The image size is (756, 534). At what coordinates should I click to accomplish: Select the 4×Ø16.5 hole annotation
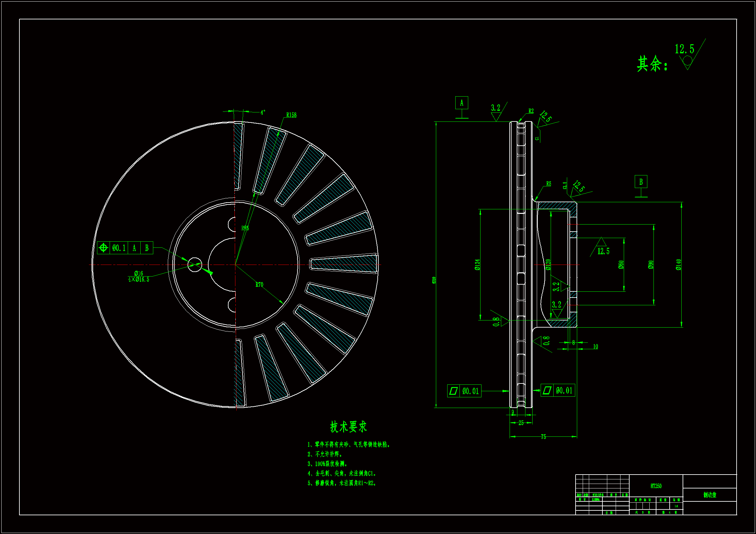[139, 280]
